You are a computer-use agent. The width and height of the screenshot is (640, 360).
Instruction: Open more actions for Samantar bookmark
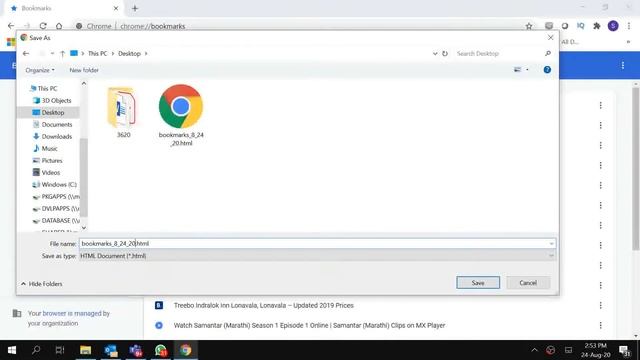pyautogui.click(x=600, y=325)
